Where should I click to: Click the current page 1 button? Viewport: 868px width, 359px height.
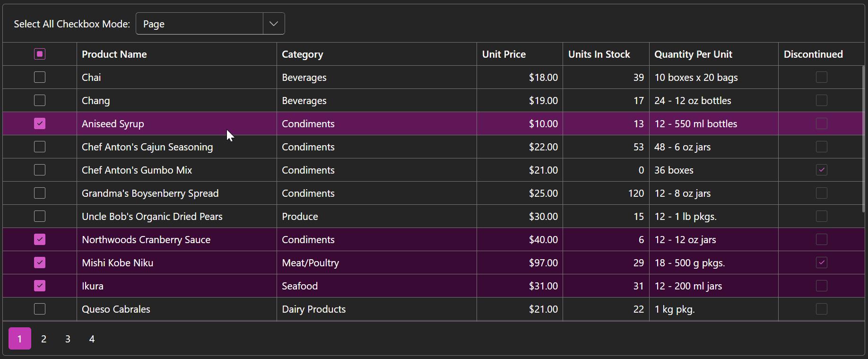pyautogui.click(x=20, y=339)
